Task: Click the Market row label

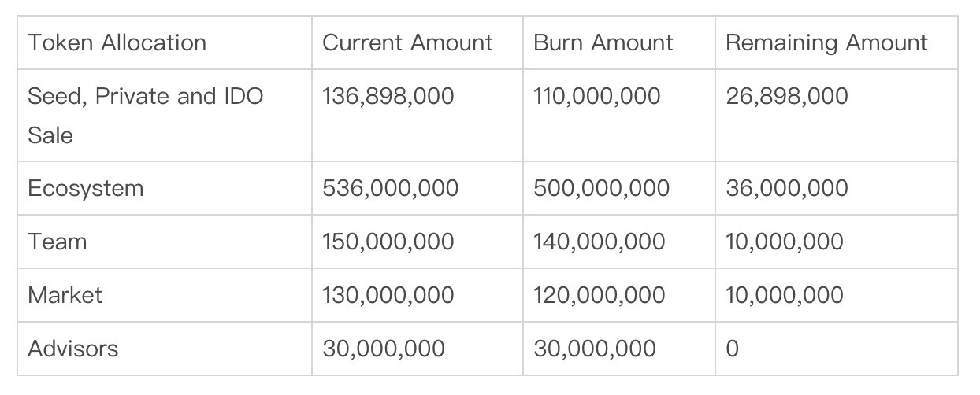Action: coord(65,295)
